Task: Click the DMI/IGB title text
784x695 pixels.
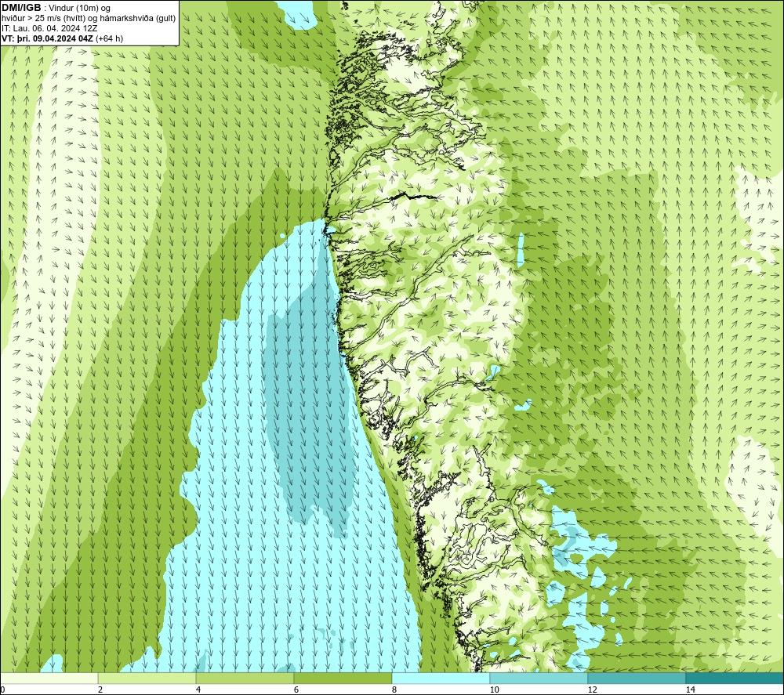Action: pyautogui.click(x=21, y=8)
